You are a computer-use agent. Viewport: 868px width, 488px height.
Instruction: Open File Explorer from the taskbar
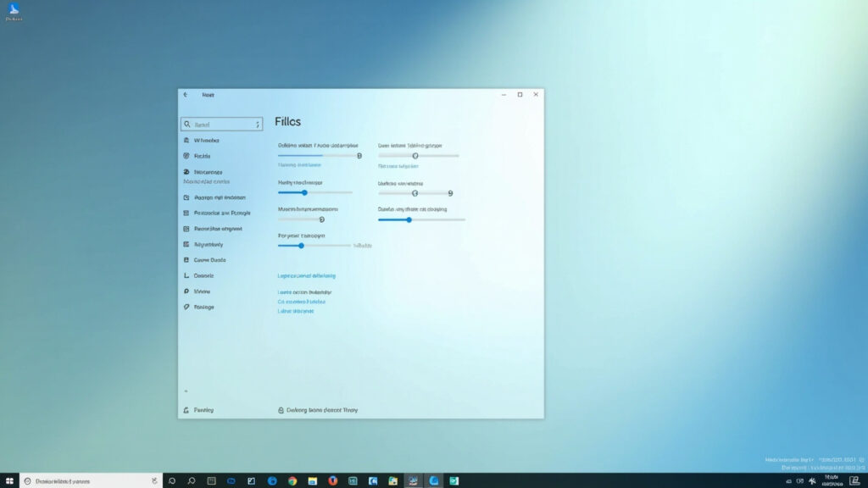tap(311, 480)
